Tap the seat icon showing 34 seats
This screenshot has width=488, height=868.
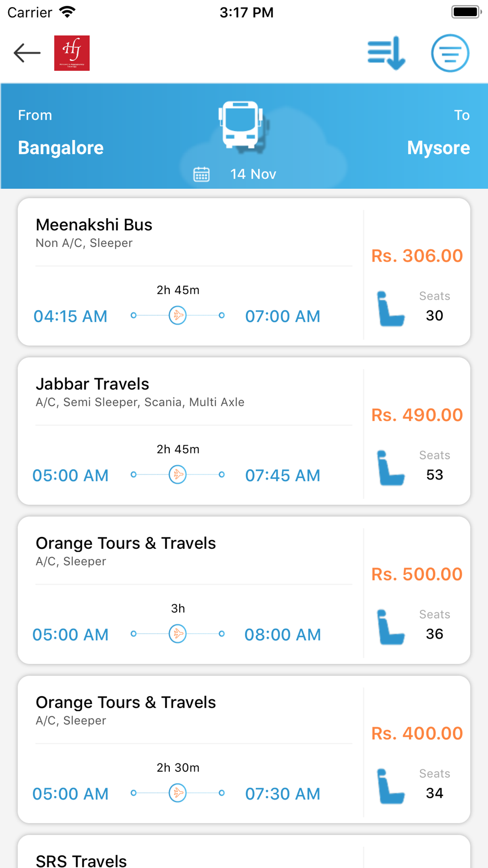click(x=390, y=786)
